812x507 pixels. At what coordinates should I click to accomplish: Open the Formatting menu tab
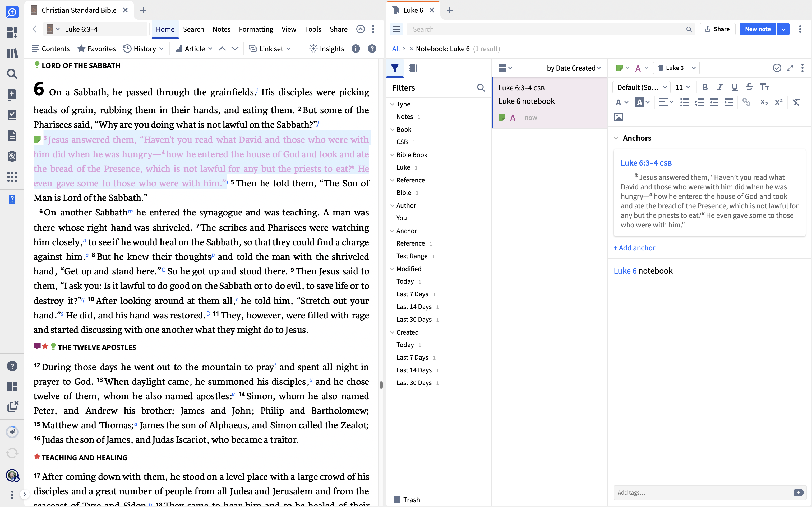click(x=256, y=29)
